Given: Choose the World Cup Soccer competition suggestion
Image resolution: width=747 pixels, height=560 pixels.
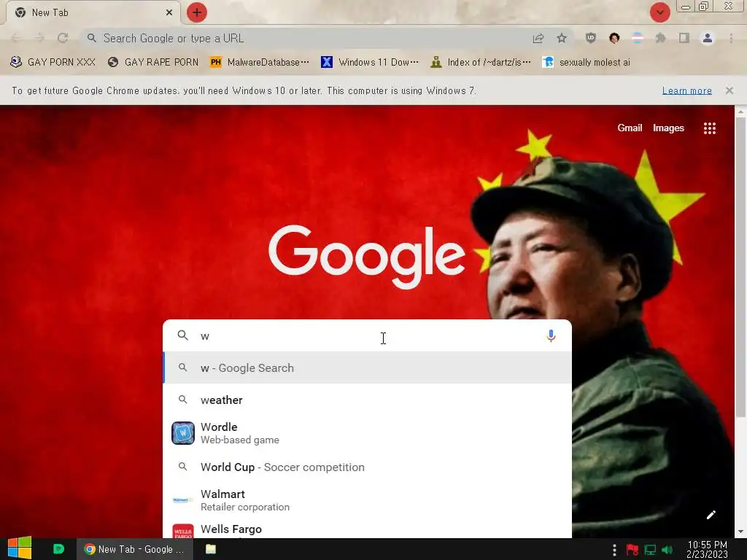Looking at the screenshot, I should coord(367,467).
